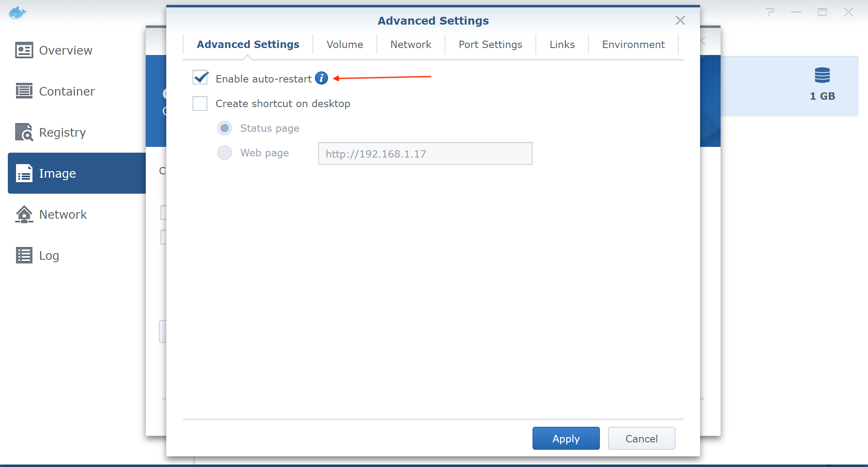868x467 pixels.
Task: Click the Enable auto-restart label
Action: click(x=264, y=79)
